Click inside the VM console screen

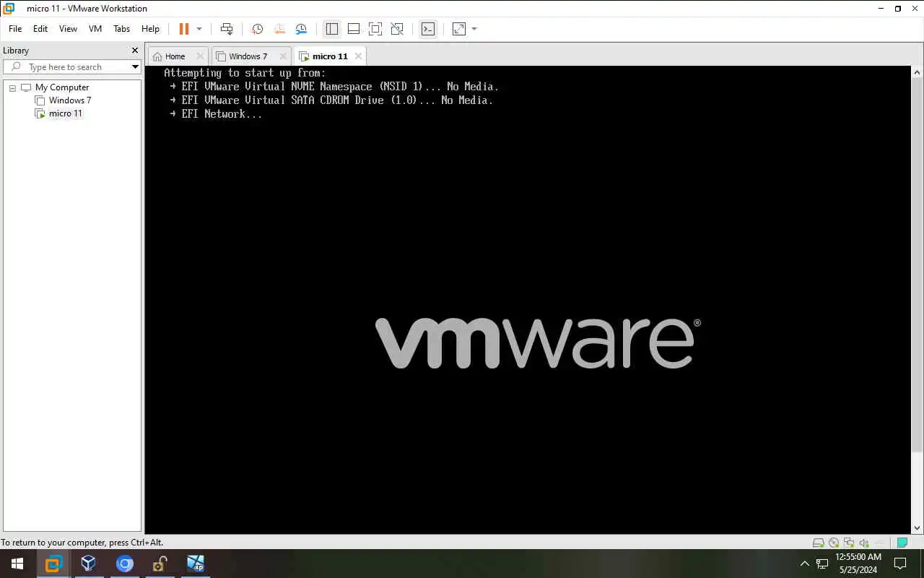coord(528,300)
